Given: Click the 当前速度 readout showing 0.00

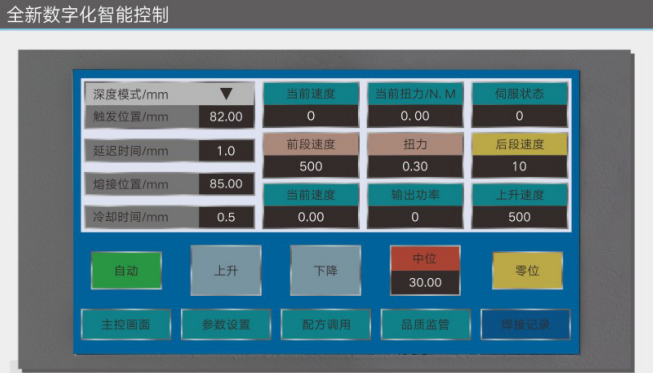Looking at the screenshot, I should [311, 217].
